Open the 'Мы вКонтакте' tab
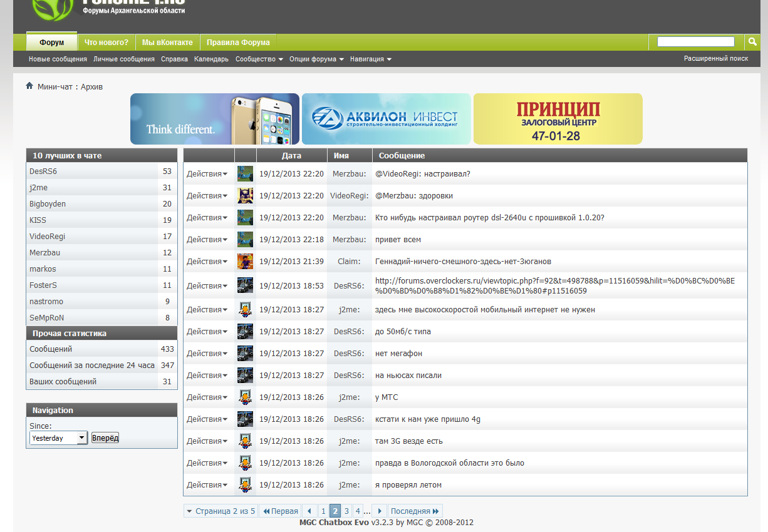768x532 pixels. point(167,42)
